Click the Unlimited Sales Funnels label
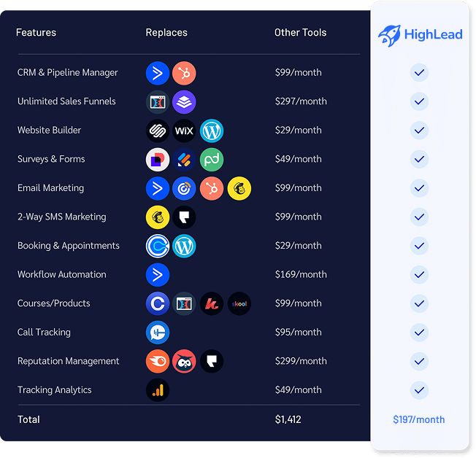This screenshot has height=458, width=476. 66,101
